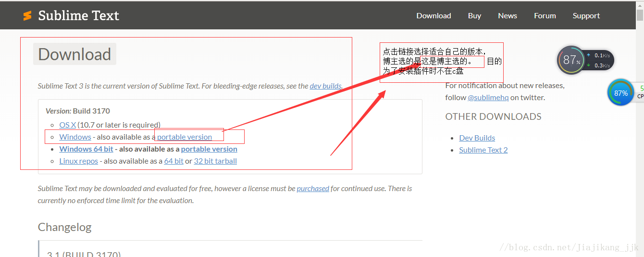Click the Windows download link

coord(75,137)
